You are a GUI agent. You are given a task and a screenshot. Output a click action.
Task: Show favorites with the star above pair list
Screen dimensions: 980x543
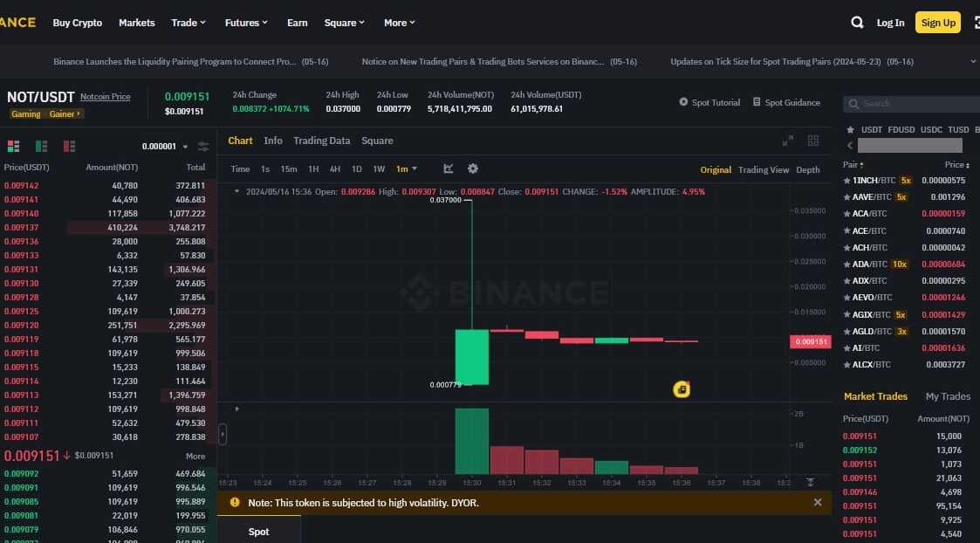(850, 130)
